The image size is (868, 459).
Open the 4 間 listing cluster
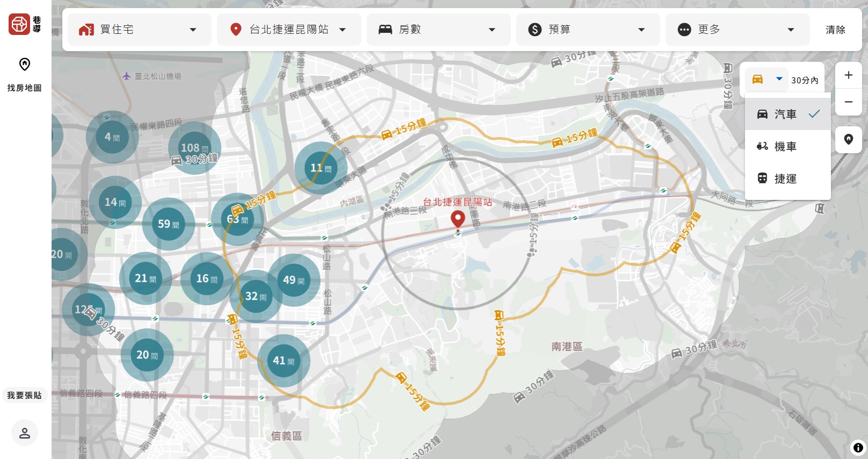coord(112,137)
